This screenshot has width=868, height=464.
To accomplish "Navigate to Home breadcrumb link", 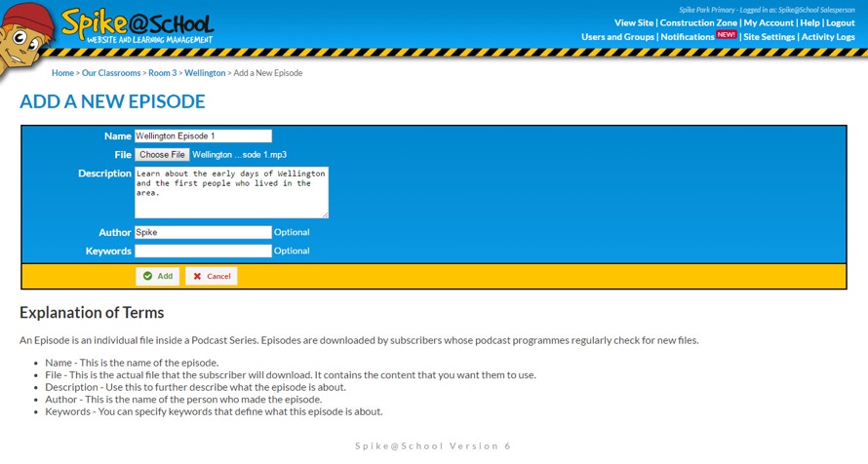I will click(62, 73).
